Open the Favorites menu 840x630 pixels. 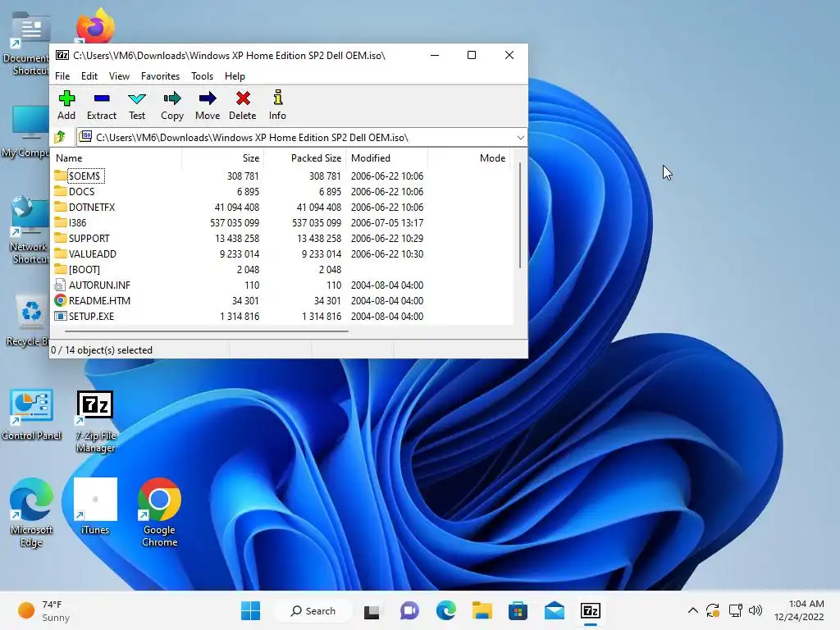[x=160, y=76]
